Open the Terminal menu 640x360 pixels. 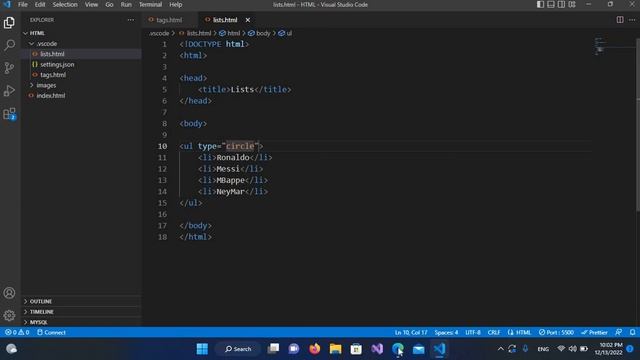coord(151,4)
